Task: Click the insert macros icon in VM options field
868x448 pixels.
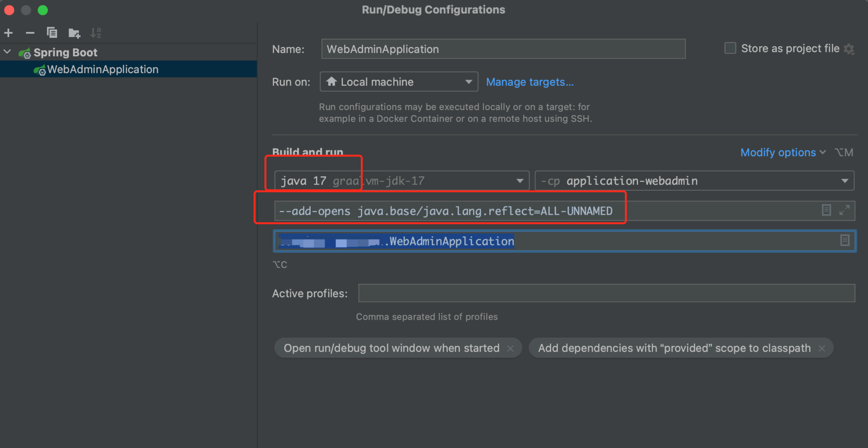Action: pyautogui.click(x=826, y=210)
